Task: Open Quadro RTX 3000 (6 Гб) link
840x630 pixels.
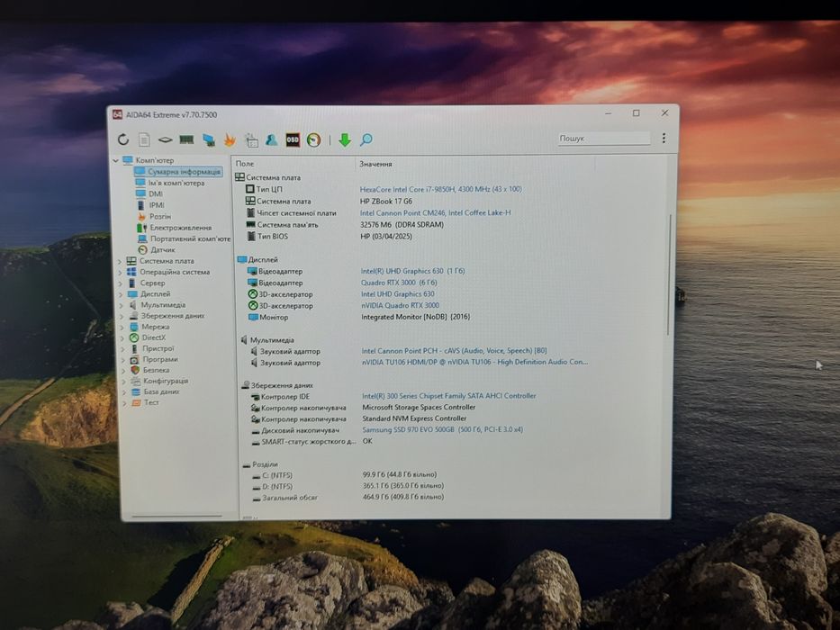Action: tap(399, 283)
